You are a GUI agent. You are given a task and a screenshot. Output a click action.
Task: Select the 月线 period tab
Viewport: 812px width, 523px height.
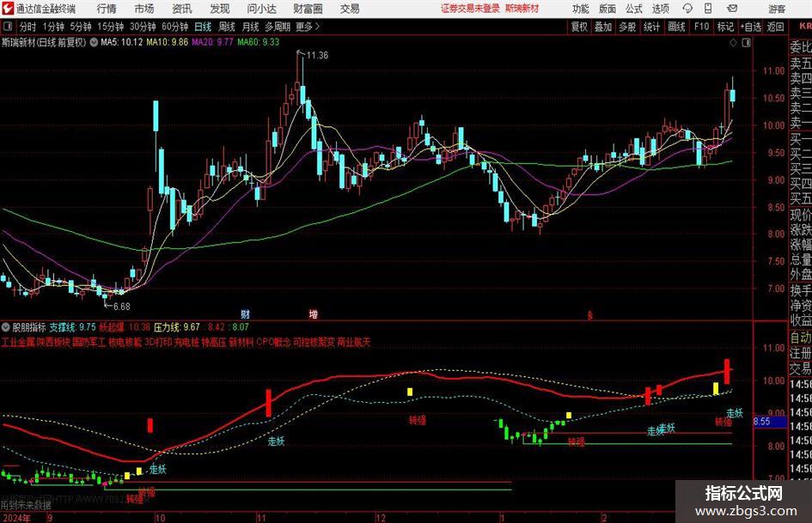coord(250,27)
